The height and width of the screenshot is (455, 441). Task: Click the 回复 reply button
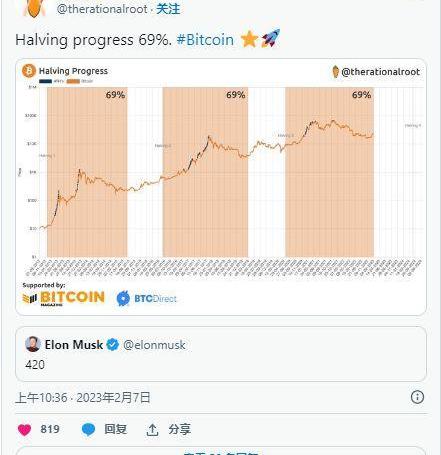click(115, 429)
